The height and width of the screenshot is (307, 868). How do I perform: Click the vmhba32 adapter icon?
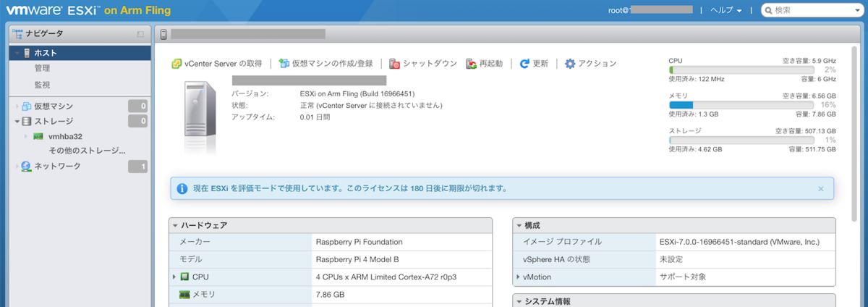pyautogui.click(x=38, y=136)
